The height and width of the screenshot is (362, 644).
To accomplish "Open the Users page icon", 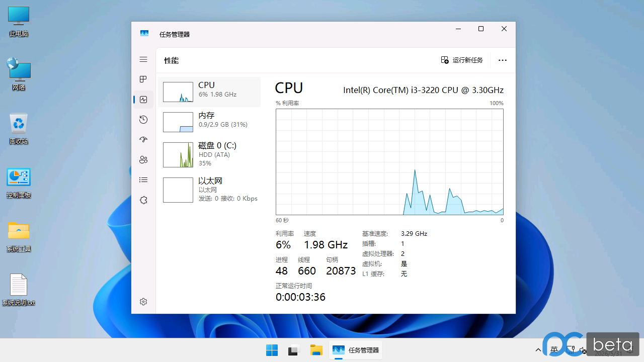I will tap(143, 160).
